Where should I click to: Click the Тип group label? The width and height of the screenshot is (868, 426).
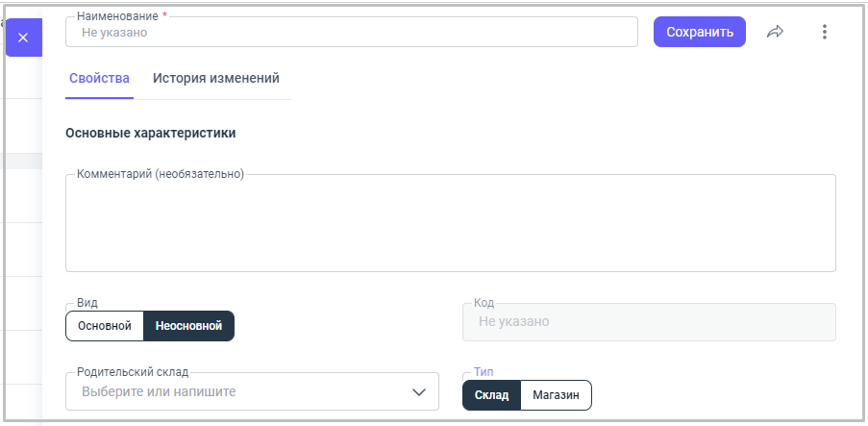point(484,371)
